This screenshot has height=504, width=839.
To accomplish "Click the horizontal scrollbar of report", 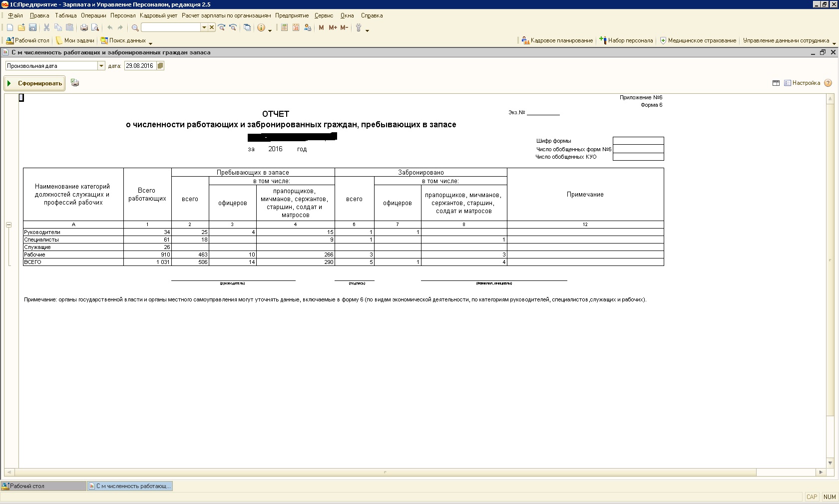I will tap(386, 472).
